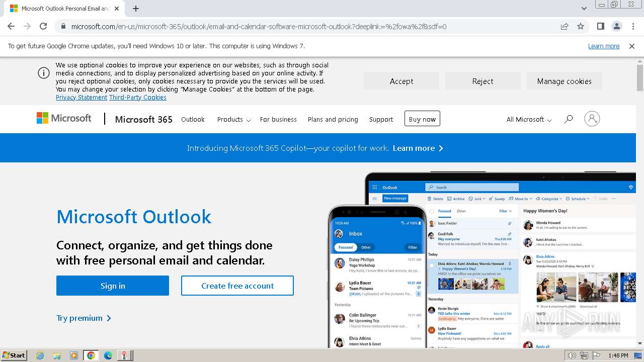Launch Microsoft Edge from the taskbar
Screen dimensions: 644x362
coord(108,355)
